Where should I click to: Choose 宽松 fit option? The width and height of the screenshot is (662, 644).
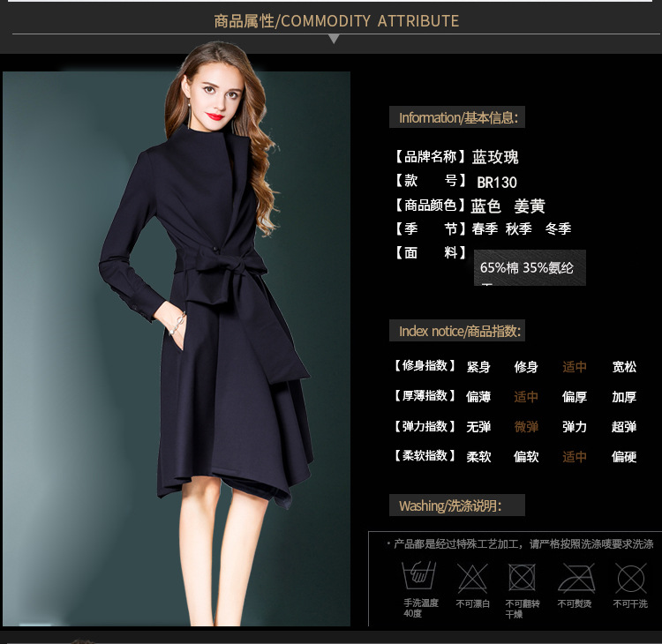(x=624, y=367)
